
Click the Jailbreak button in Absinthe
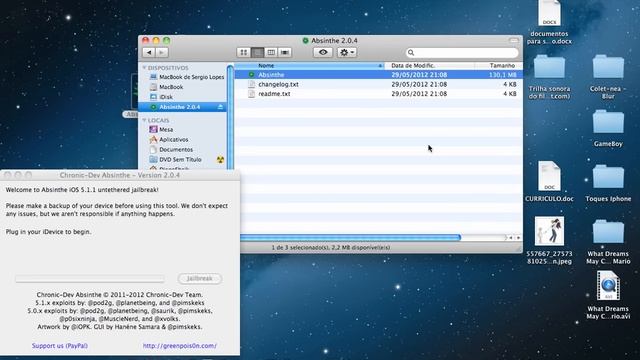point(200,278)
